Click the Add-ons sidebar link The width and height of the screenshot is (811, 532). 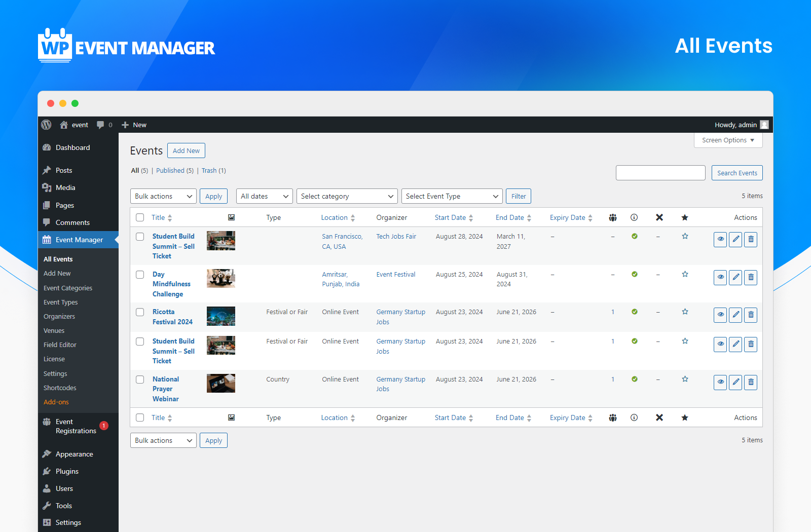(x=56, y=402)
